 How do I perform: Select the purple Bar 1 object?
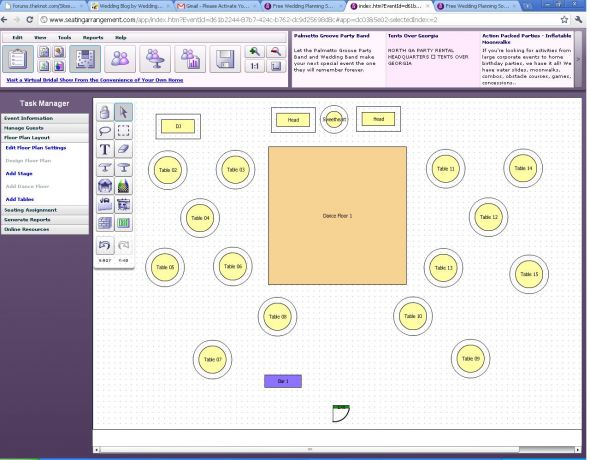[283, 381]
